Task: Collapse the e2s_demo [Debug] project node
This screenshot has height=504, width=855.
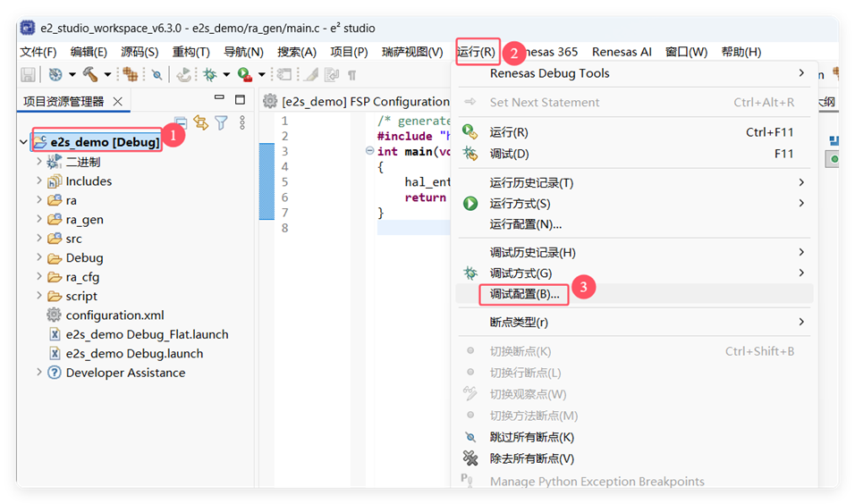Action: coord(23,142)
